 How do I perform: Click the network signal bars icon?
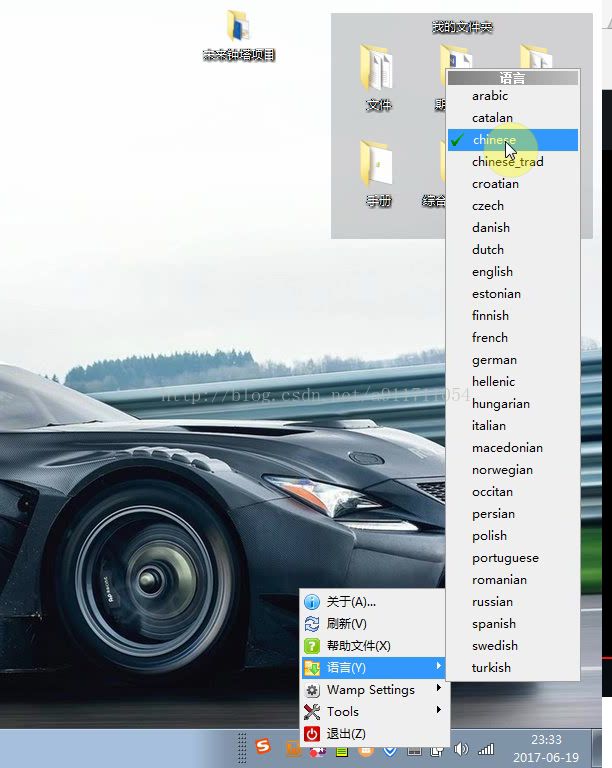486,749
